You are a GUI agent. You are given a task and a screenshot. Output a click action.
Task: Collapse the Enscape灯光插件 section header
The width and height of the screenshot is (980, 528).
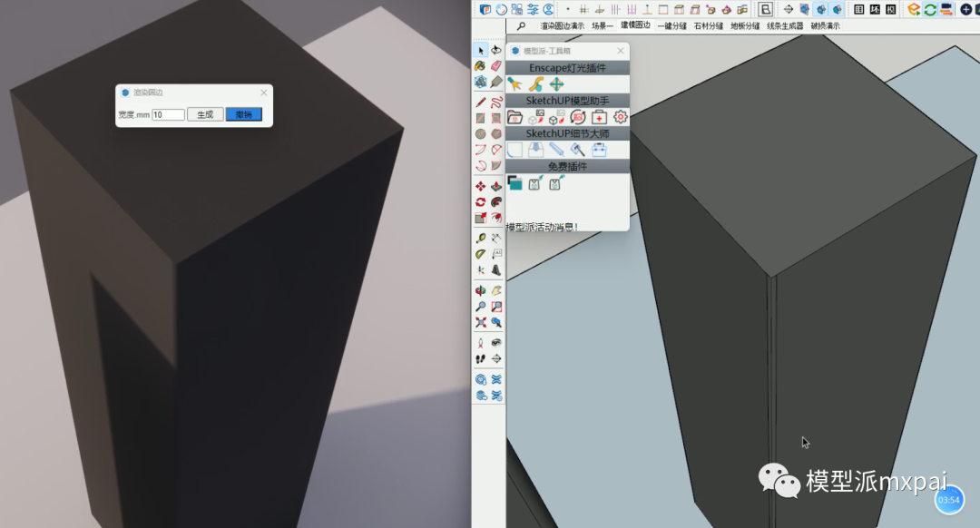pos(567,68)
